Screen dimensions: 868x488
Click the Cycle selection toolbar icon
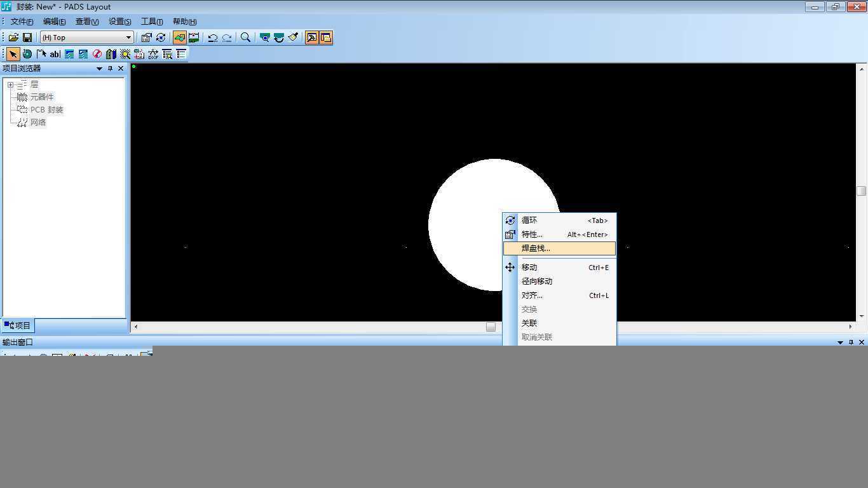[160, 37]
